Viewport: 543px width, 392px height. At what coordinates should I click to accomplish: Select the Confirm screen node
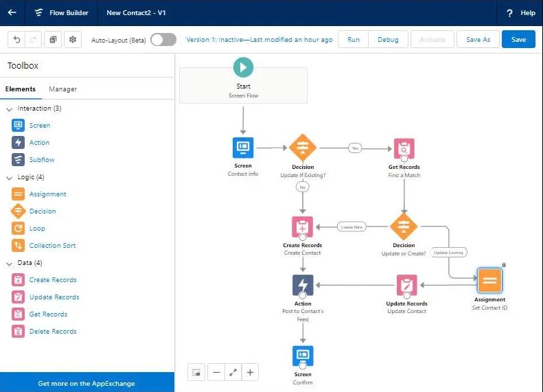pos(303,356)
